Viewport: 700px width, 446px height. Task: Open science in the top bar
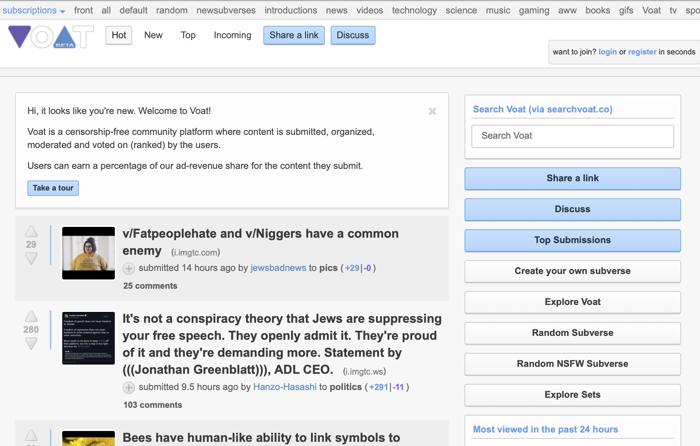click(x=461, y=10)
